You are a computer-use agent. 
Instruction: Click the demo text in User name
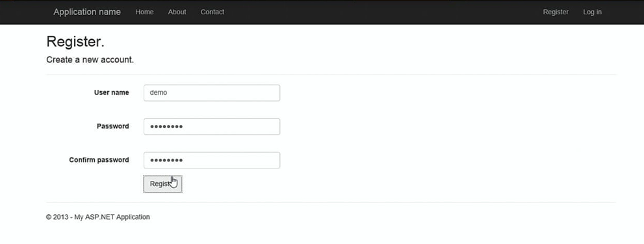click(x=159, y=92)
